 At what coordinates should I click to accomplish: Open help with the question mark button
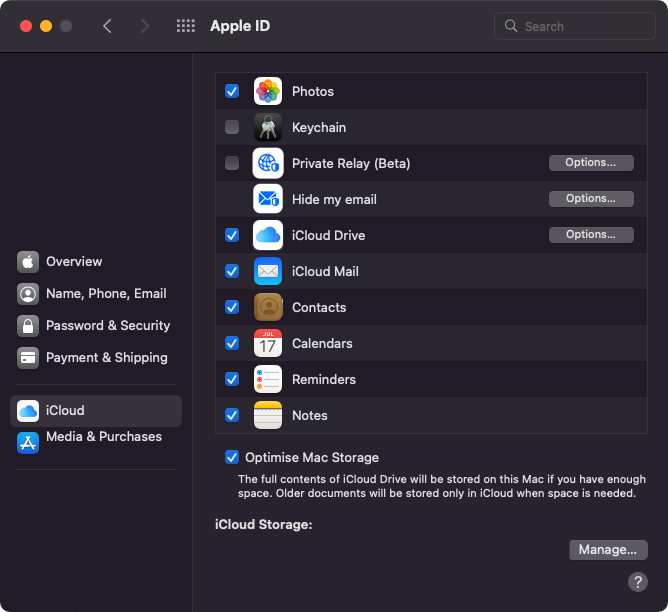pyautogui.click(x=638, y=582)
